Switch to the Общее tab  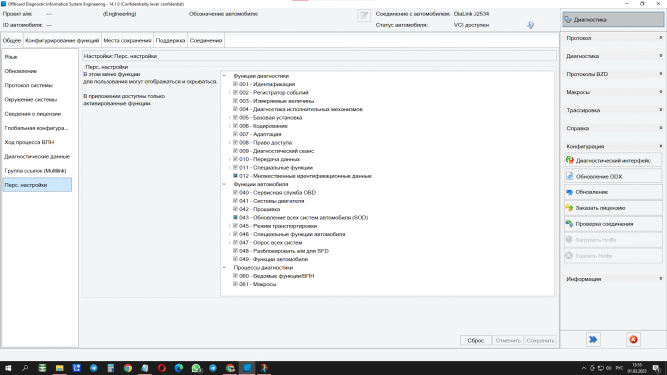click(x=12, y=40)
